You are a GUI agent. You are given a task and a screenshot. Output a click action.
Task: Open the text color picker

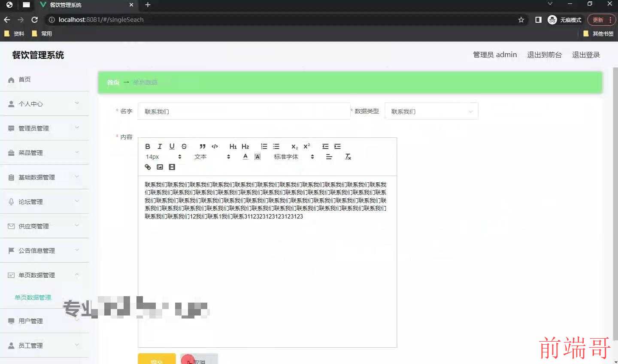245,157
